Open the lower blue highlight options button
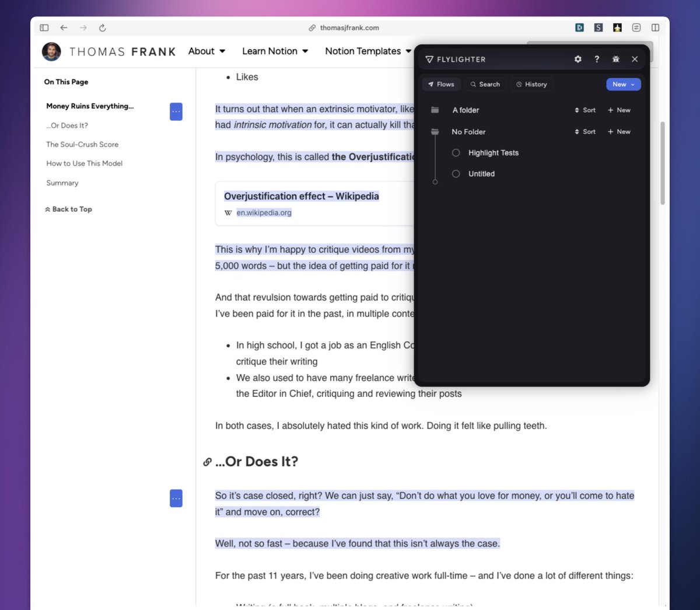The height and width of the screenshot is (610, 700). click(176, 498)
